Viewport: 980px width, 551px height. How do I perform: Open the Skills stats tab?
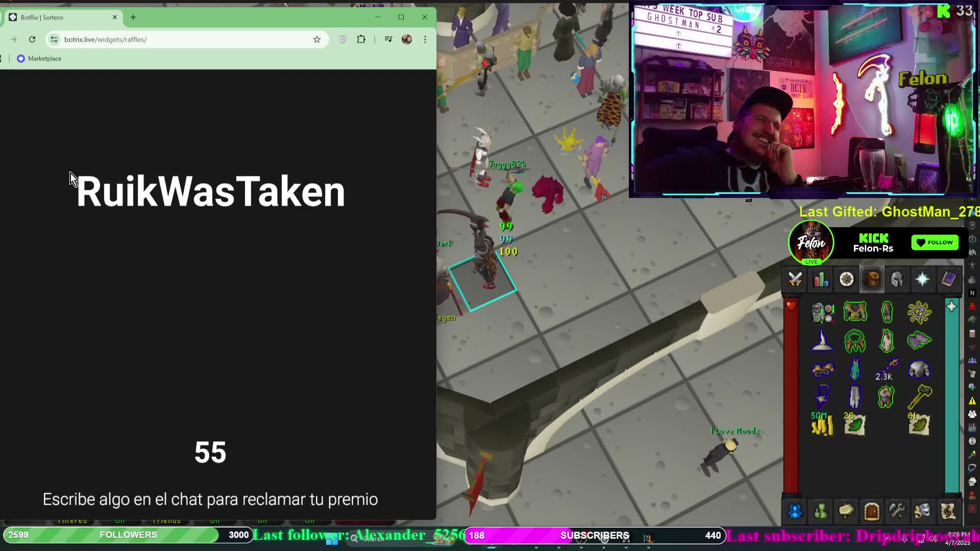tap(821, 280)
